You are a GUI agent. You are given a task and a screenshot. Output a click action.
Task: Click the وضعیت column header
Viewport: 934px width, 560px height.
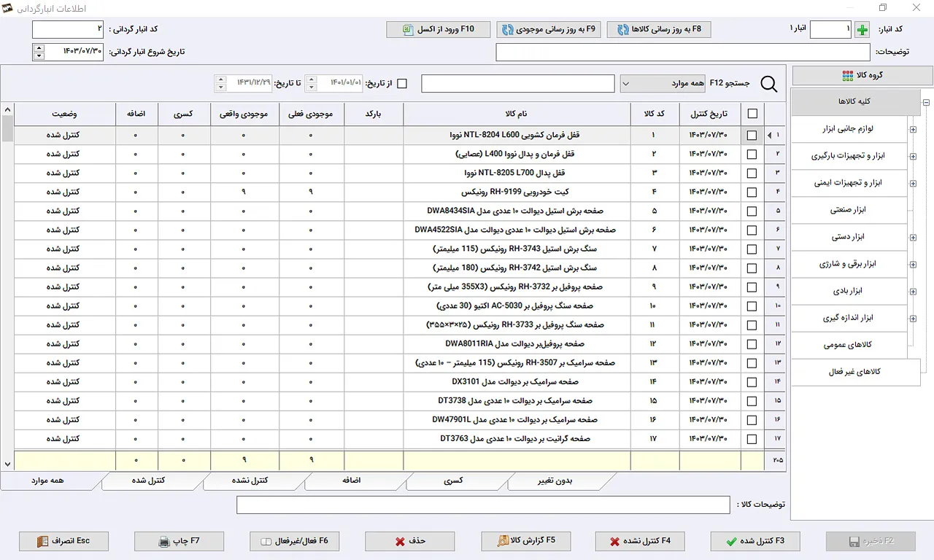pyautogui.click(x=65, y=114)
